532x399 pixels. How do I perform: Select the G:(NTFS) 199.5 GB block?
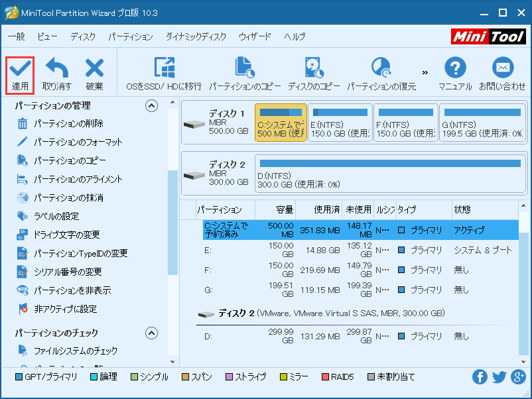point(482,123)
